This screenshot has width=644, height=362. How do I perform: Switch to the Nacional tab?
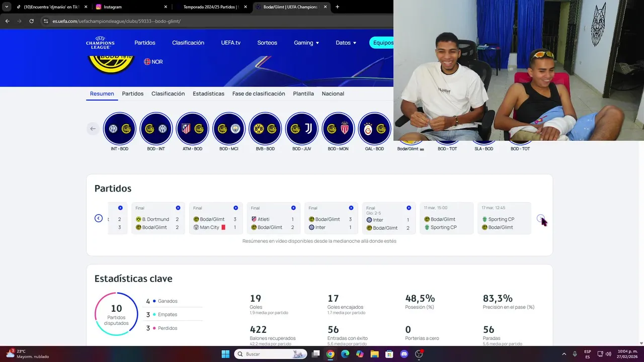pos(333,94)
